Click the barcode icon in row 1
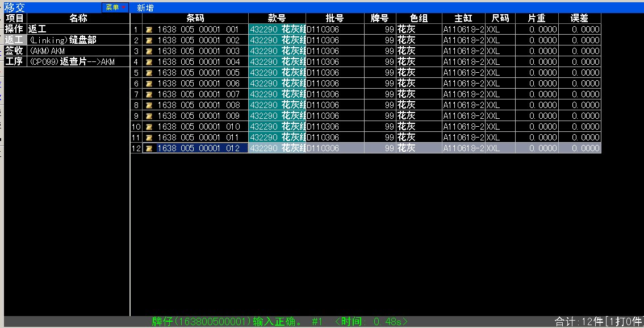This screenshot has width=644, height=328. [x=149, y=30]
